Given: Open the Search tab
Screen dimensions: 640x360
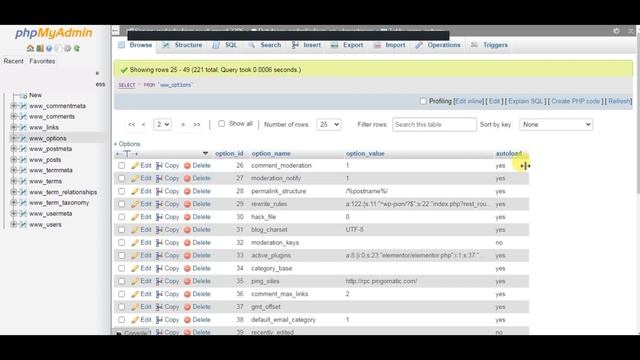Looking at the screenshot, I should coord(265,45).
